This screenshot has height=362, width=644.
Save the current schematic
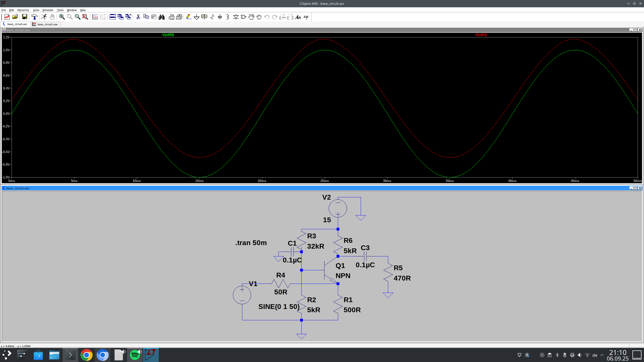(x=25, y=17)
